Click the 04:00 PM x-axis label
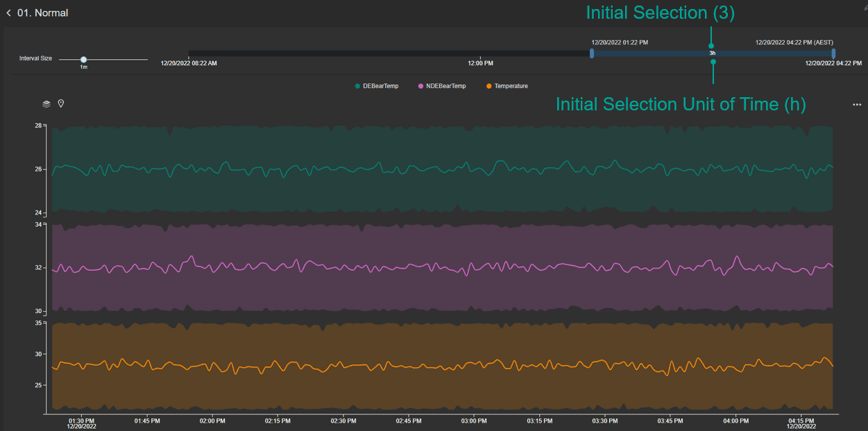The width and height of the screenshot is (868, 431). click(x=735, y=421)
